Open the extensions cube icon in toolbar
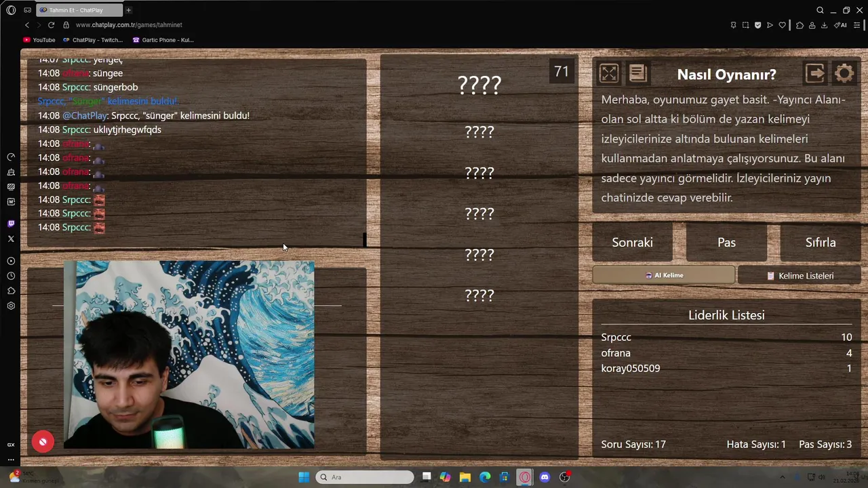 800,25
